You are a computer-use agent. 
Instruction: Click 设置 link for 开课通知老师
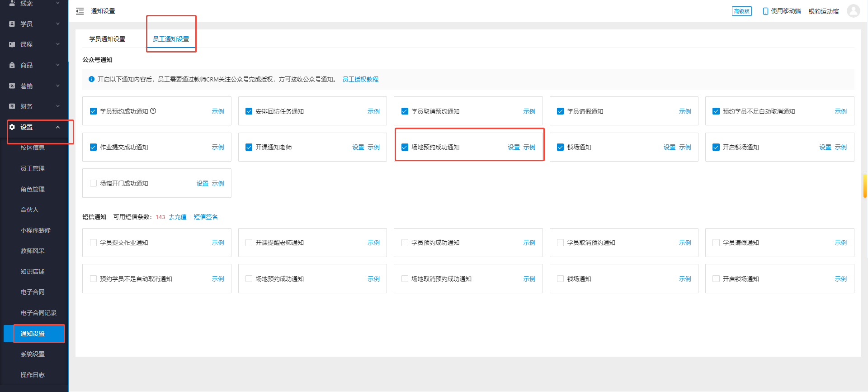click(x=358, y=147)
